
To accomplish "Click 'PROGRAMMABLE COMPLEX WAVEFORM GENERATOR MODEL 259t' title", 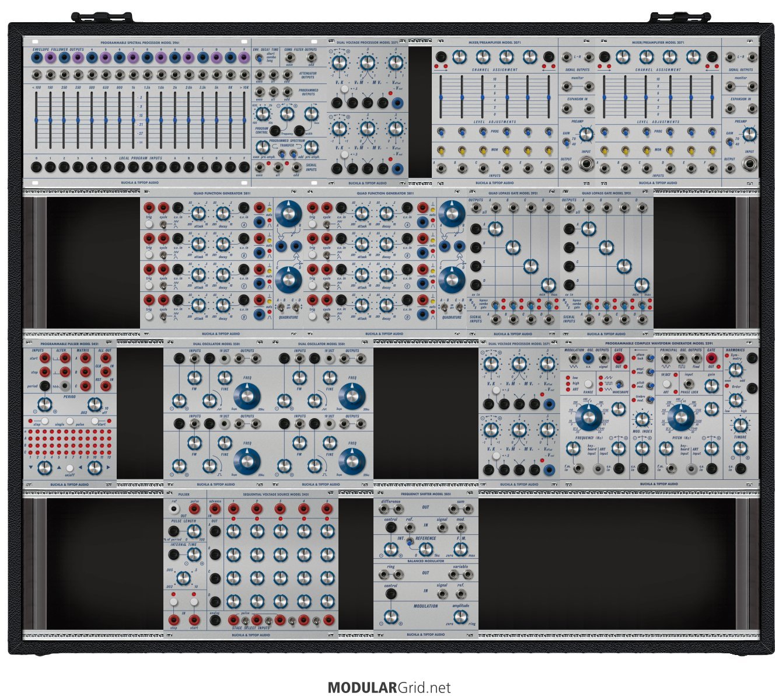I will (659, 343).
